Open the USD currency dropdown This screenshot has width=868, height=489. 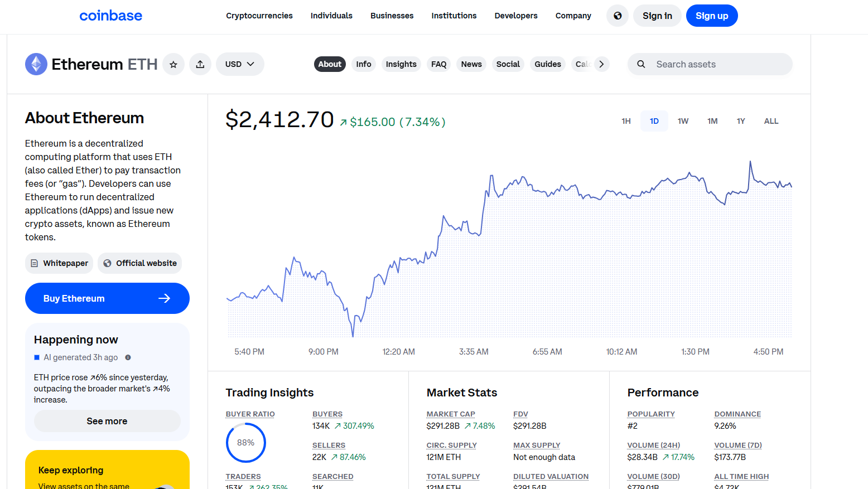240,64
